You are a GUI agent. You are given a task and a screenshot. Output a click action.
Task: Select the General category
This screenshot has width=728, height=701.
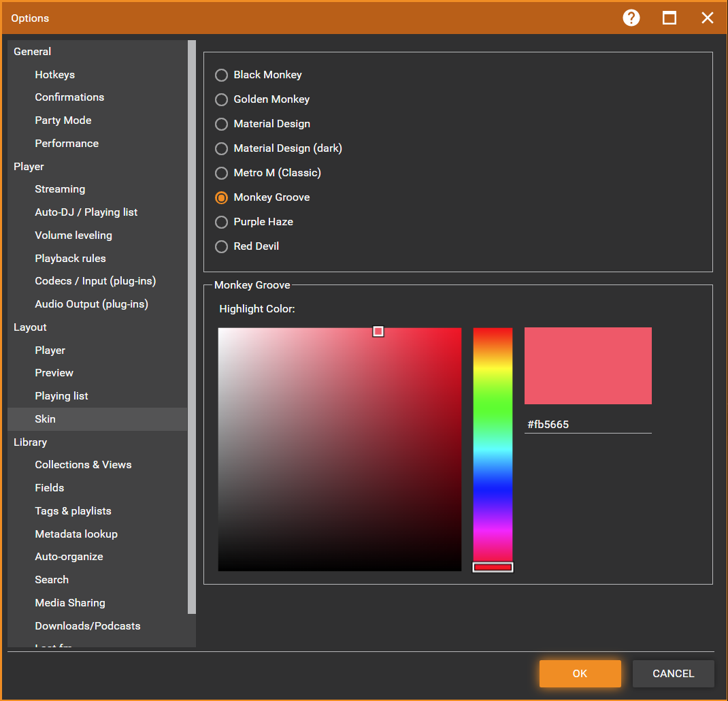33,52
